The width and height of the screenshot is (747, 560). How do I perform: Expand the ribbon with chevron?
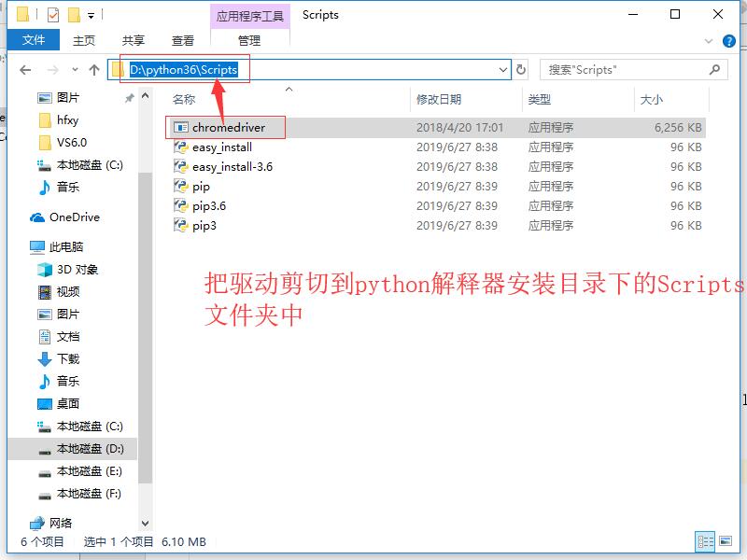pos(709,41)
